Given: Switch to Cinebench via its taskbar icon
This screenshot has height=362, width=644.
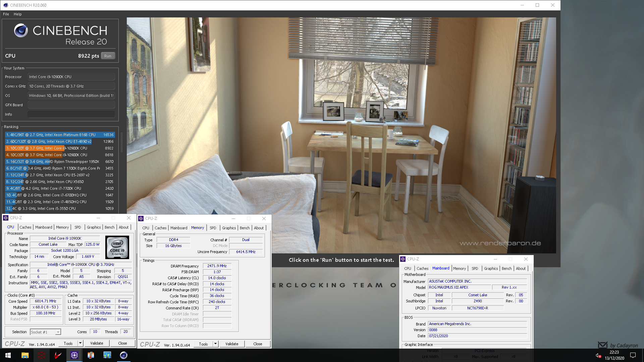Looking at the screenshot, I should coord(124,355).
